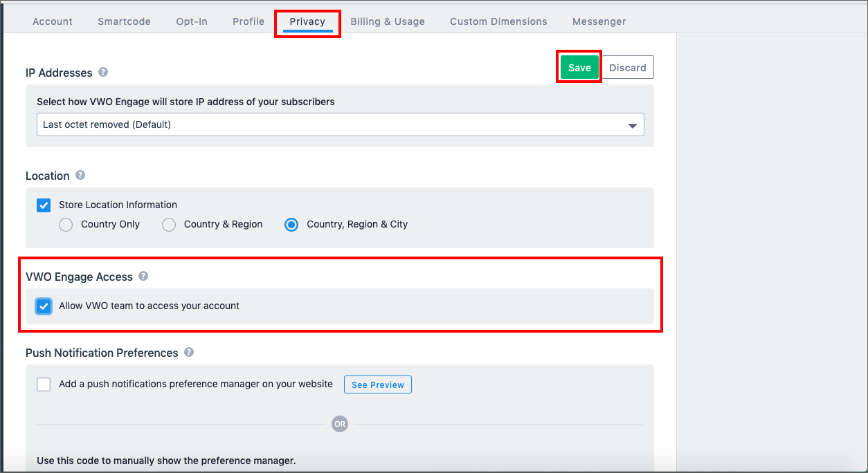Show help for Push Notification Preferences
The height and width of the screenshot is (473, 868).
point(189,352)
